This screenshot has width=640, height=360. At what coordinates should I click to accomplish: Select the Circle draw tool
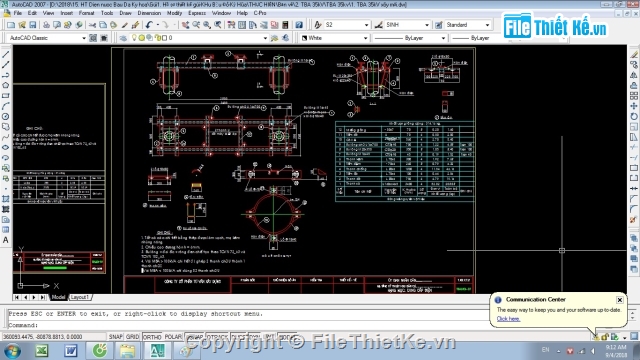(x=5, y=116)
